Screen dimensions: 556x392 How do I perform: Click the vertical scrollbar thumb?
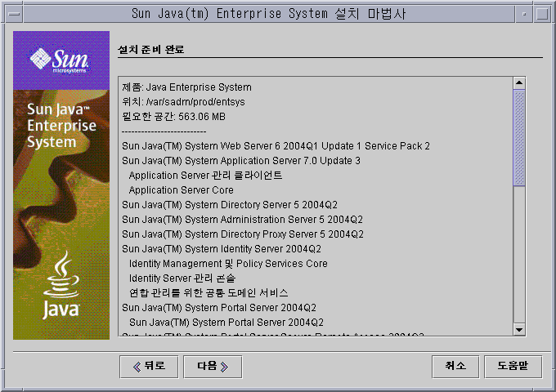519,138
